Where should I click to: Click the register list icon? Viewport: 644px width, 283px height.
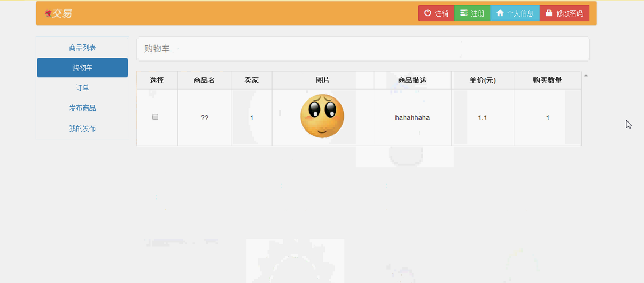click(x=464, y=13)
